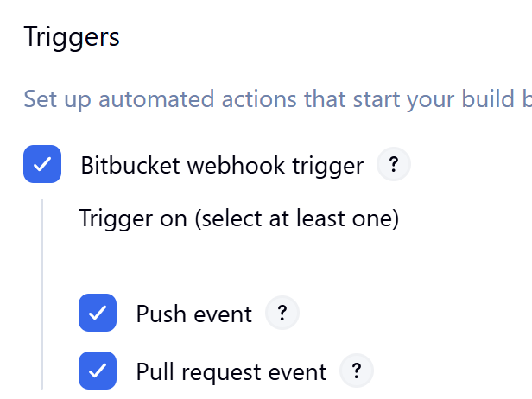
Task: Disable the Bitbucket webhook trigger checkbox
Action: point(42,164)
